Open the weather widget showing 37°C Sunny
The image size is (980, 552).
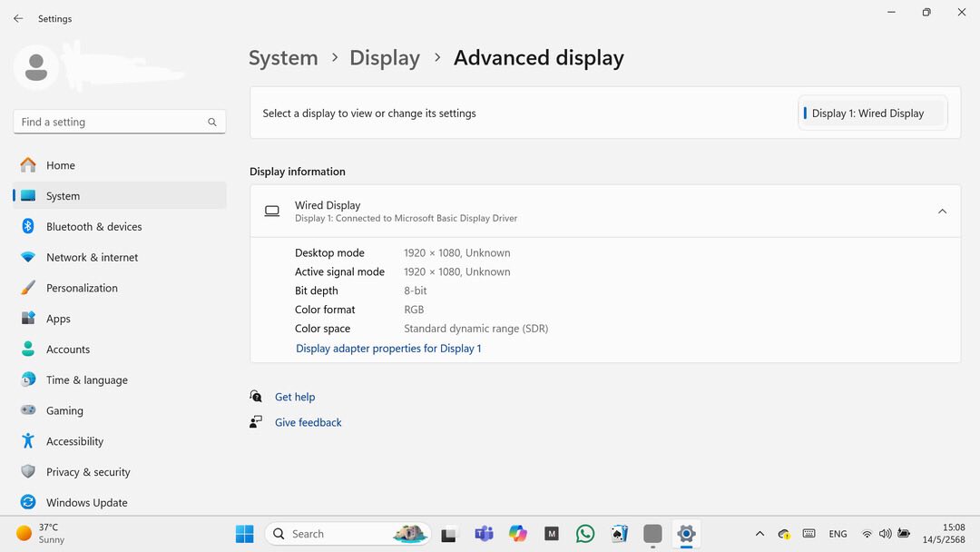tap(41, 534)
